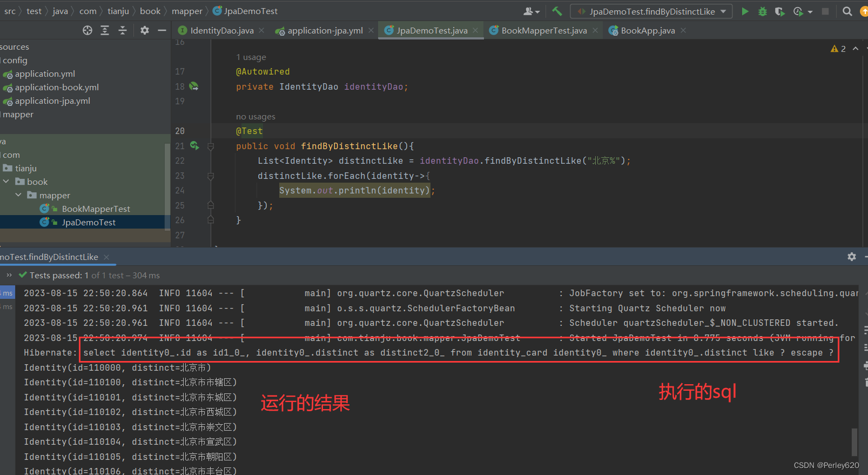Viewport: 868px width, 475px height.
Task: Open the Run panel settings gear
Action: click(852, 257)
